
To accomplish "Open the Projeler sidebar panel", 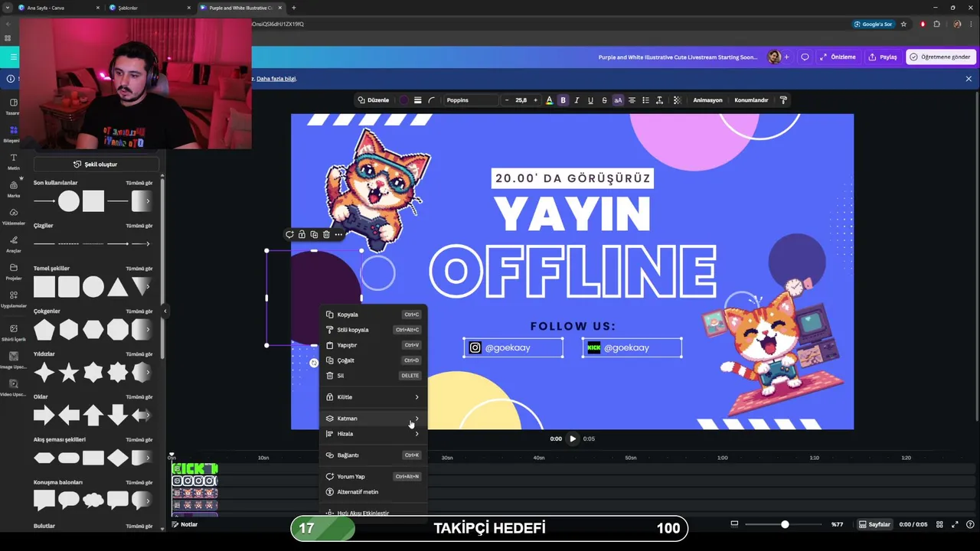I will click(x=13, y=272).
